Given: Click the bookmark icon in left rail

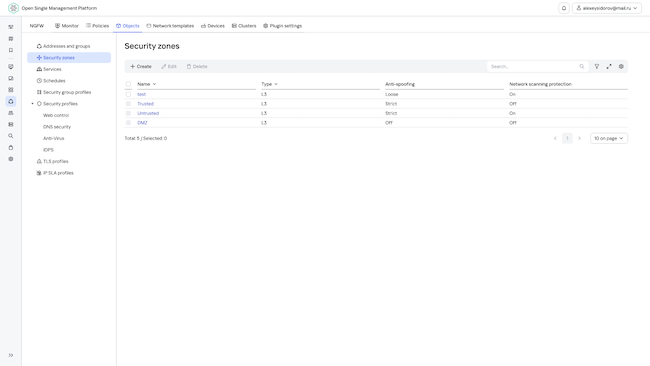Looking at the screenshot, I should (x=11, y=50).
